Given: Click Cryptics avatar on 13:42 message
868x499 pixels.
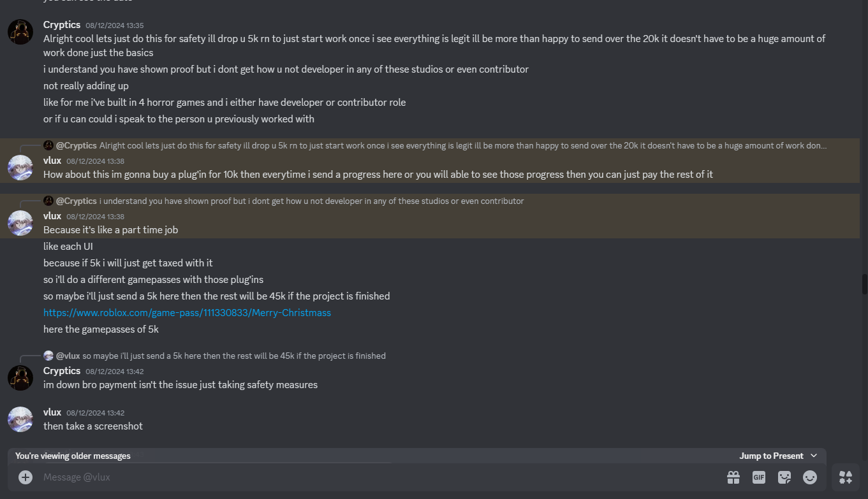Looking at the screenshot, I should (20, 378).
